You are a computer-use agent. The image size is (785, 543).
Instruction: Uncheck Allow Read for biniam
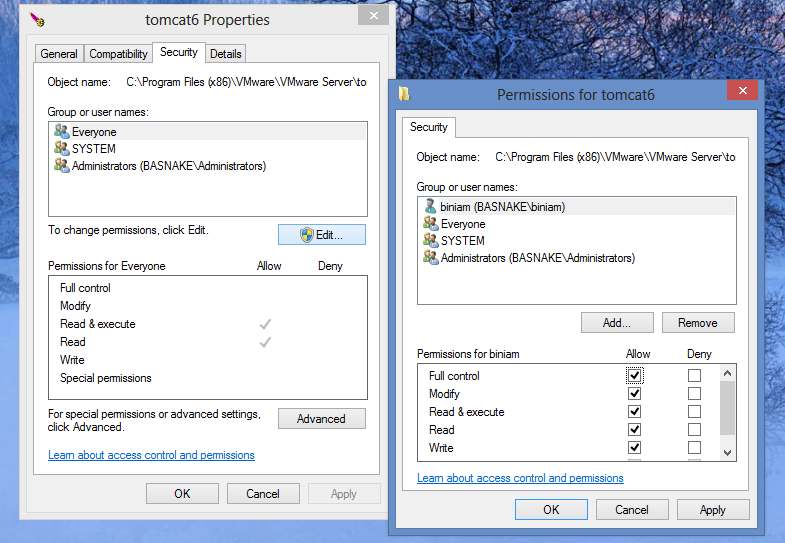pos(634,429)
